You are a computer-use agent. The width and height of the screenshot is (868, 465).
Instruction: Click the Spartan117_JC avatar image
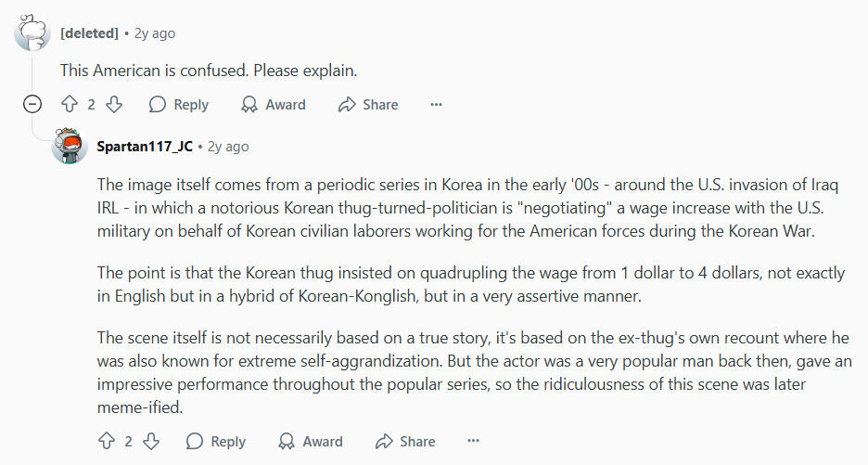click(70, 146)
